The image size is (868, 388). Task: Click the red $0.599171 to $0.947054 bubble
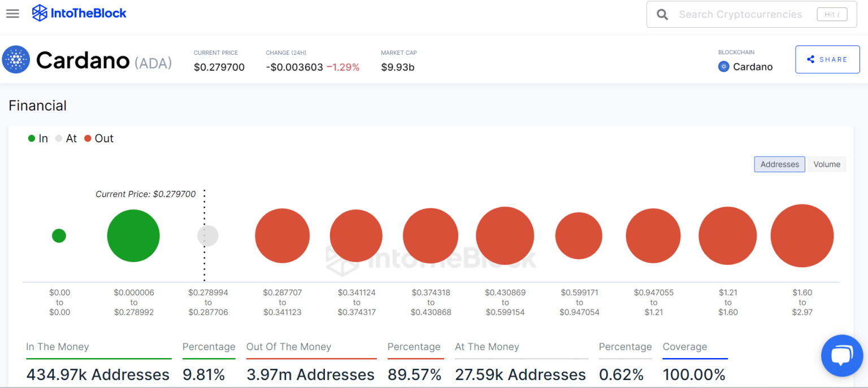pos(579,236)
